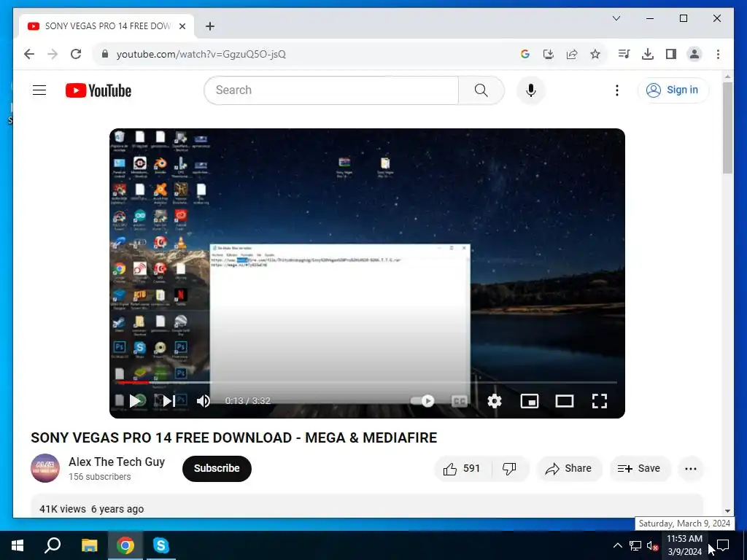
Task: Open the YouTube hamburger guide menu
Action: point(39,90)
